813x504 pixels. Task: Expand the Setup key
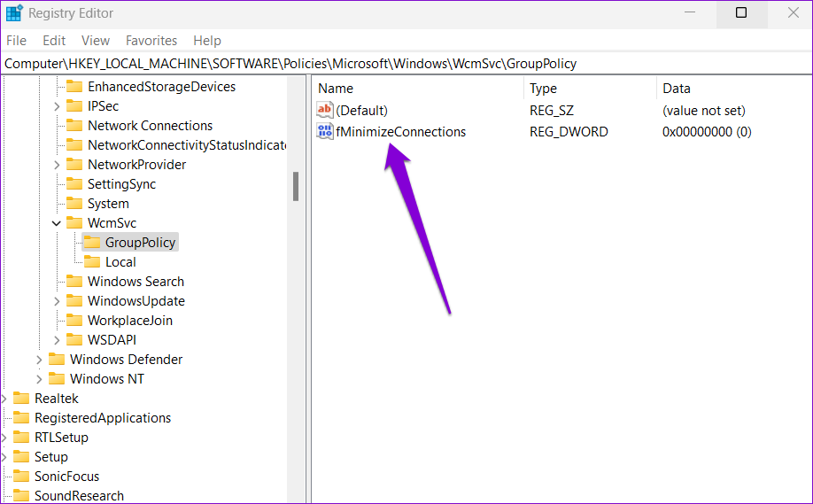point(4,457)
